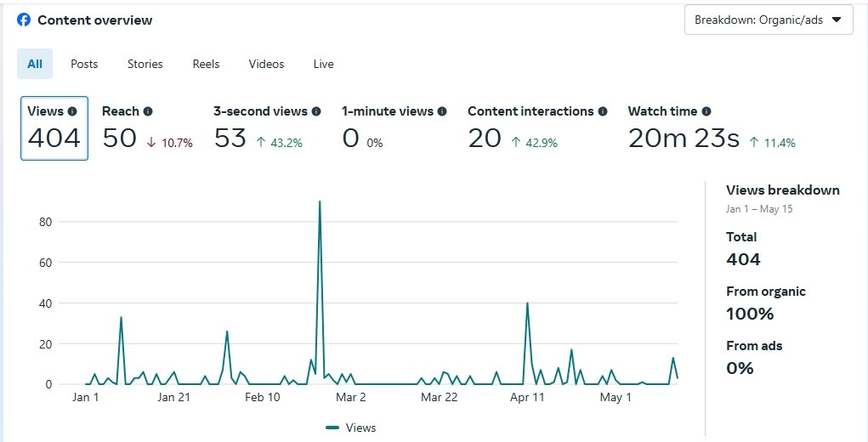868x442 pixels.
Task: Select the All tab
Action: pyautogui.click(x=35, y=64)
